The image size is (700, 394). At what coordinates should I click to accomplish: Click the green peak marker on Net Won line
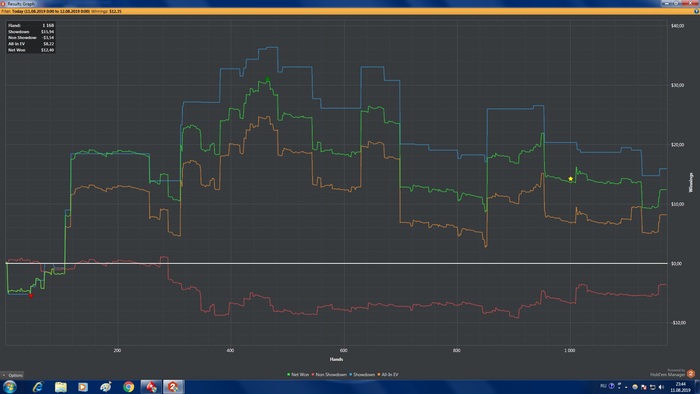268,79
